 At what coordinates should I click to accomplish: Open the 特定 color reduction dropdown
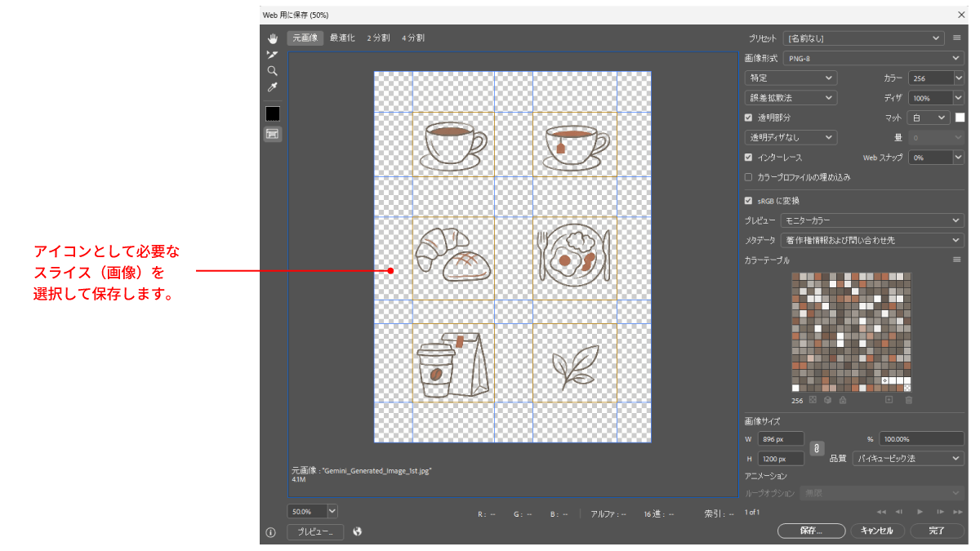coord(791,78)
